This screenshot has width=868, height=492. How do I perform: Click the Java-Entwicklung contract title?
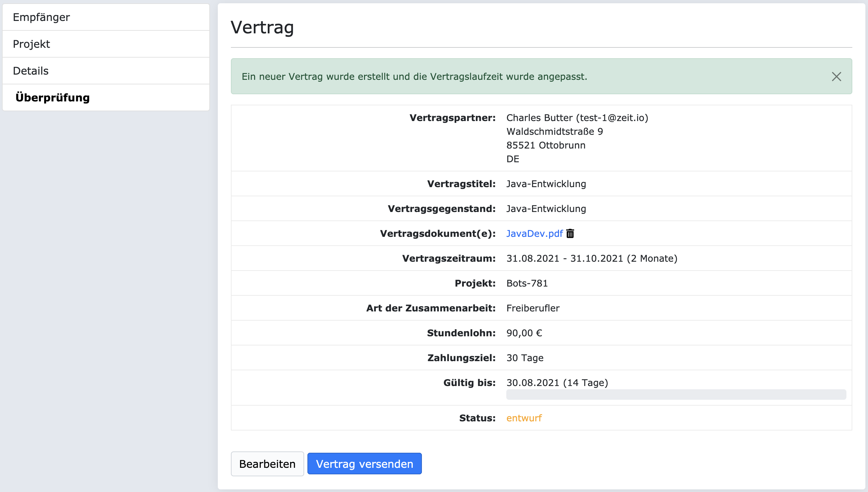(546, 184)
